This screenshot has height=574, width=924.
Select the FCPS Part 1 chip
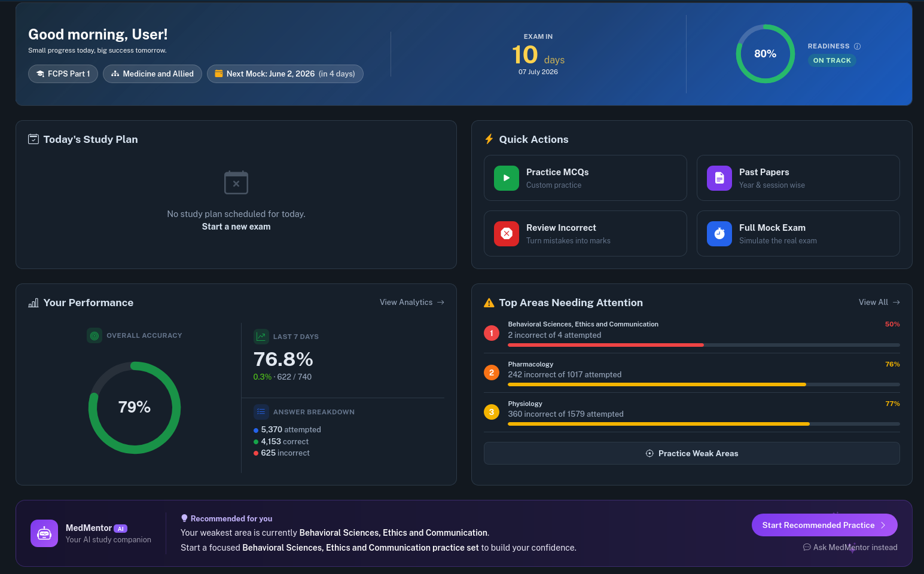63,74
